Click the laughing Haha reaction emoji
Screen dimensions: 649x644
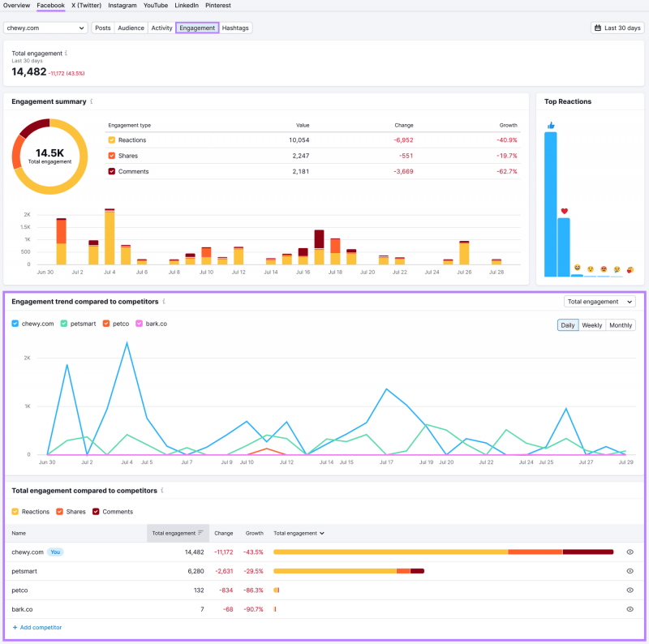578,268
